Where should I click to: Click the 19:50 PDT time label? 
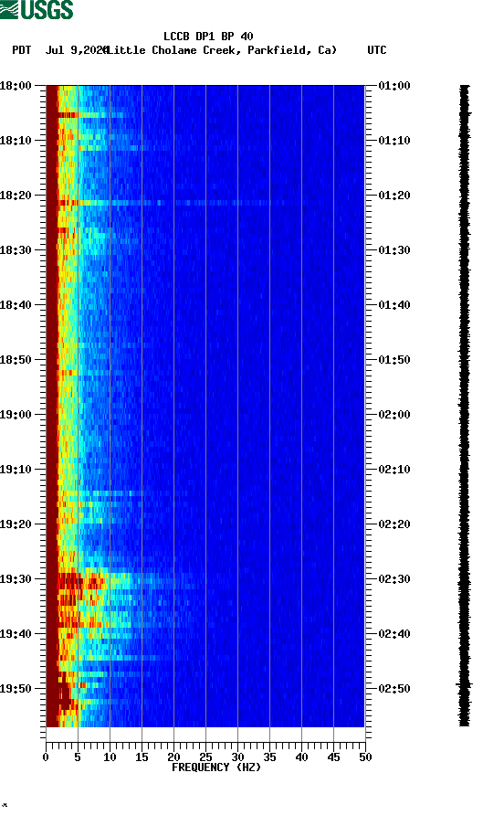point(16,689)
